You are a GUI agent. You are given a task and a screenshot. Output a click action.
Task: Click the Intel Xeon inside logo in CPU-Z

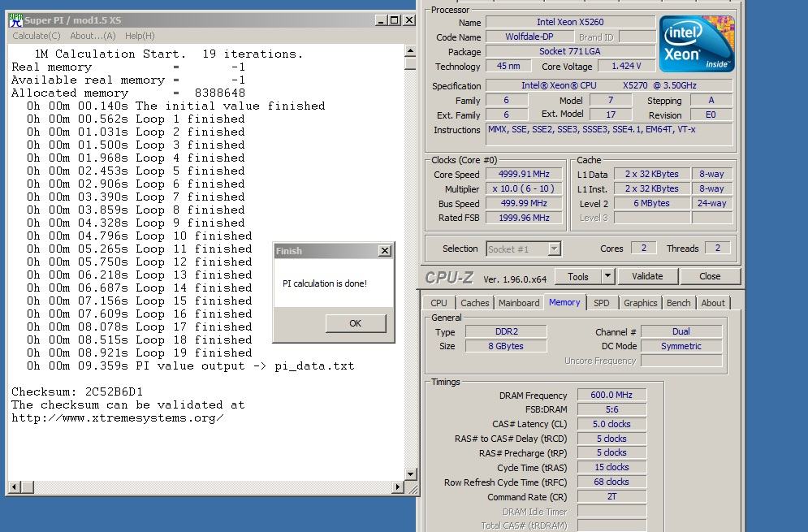pyautogui.click(x=696, y=44)
